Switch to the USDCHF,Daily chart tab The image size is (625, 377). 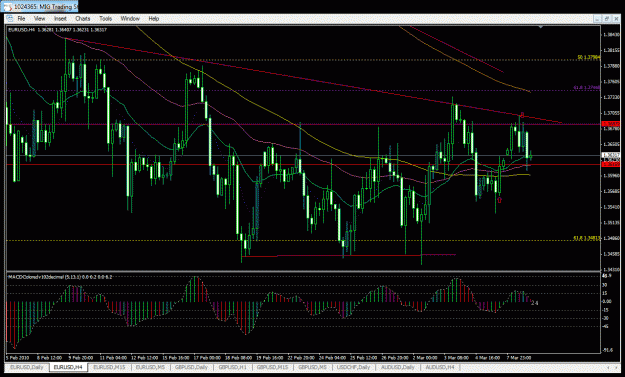tap(354, 367)
